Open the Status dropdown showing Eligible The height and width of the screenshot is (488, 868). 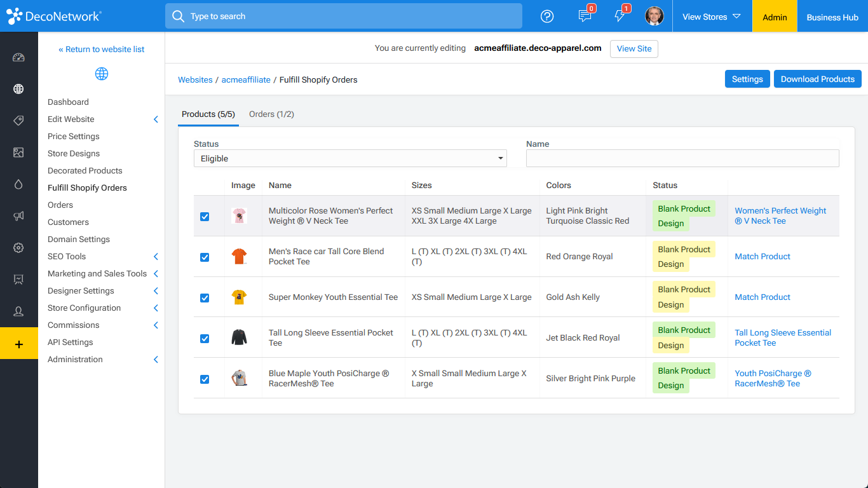pyautogui.click(x=350, y=159)
